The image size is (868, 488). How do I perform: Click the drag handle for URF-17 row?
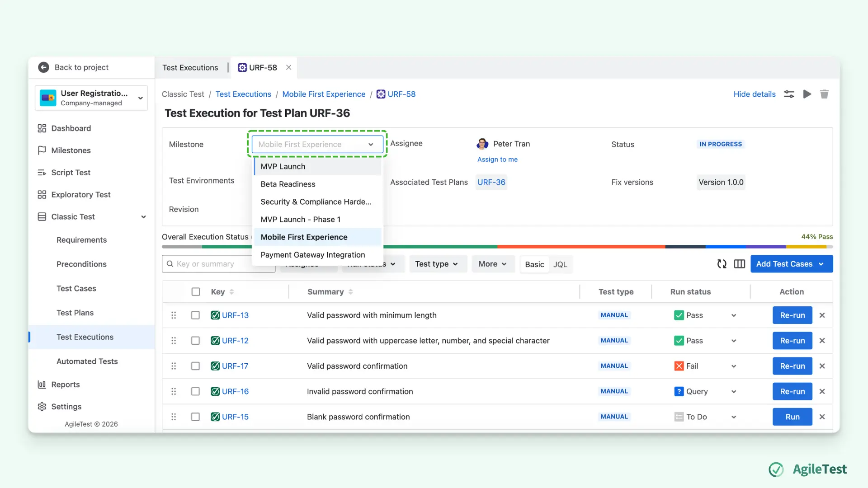pyautogui.click(x=174, y=366)
